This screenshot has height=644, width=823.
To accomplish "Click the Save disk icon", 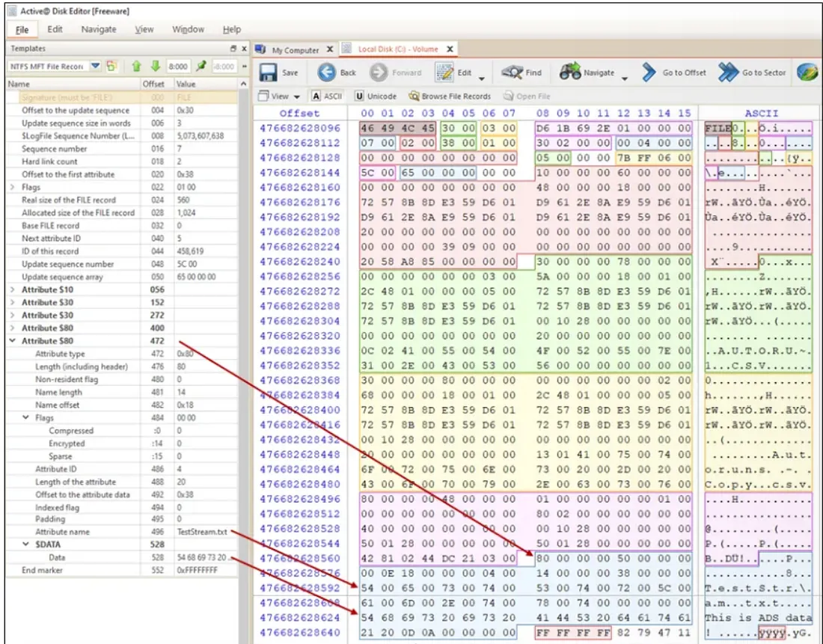I will tap(269, 73).
